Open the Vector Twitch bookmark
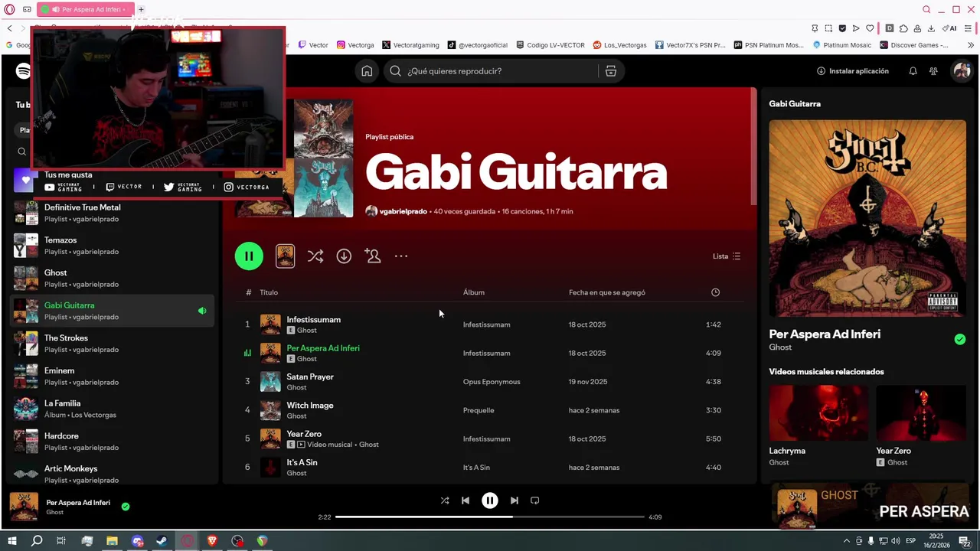Image resolution: width=980 pixels, height=551 pixels. [x=313, y=45]
